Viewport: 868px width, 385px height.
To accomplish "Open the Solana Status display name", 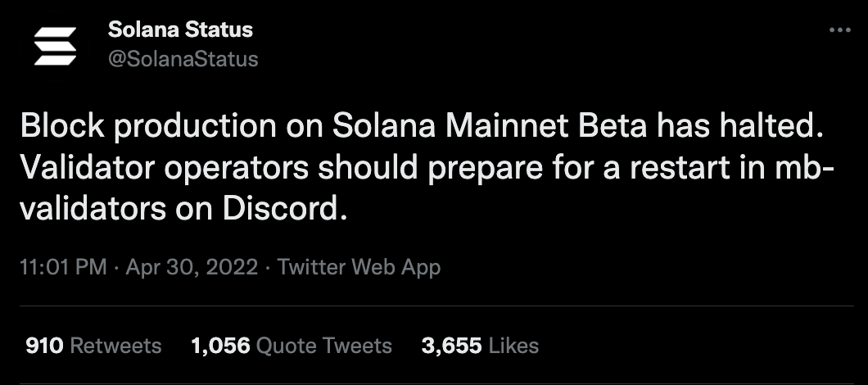I will point(180,29).
